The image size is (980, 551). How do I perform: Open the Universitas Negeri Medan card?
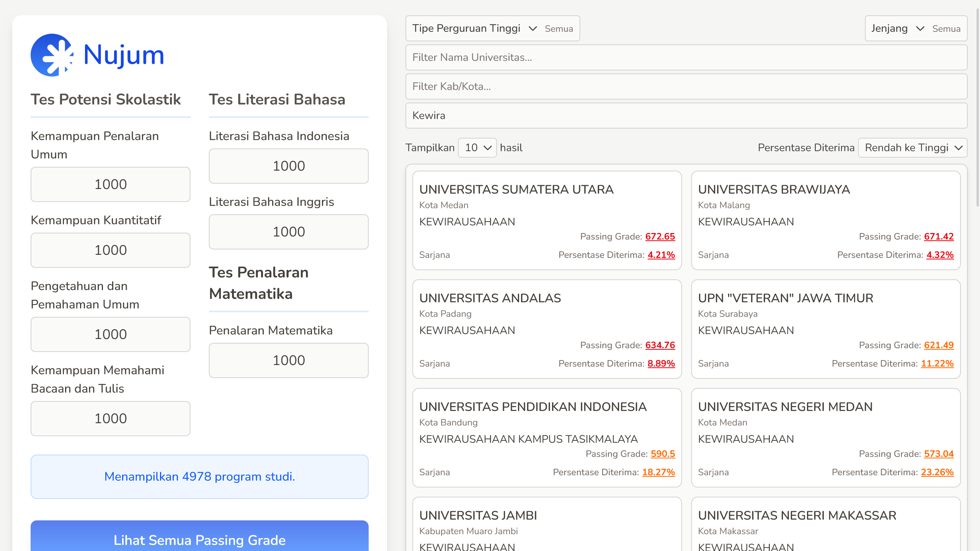(x=826, y=438)
